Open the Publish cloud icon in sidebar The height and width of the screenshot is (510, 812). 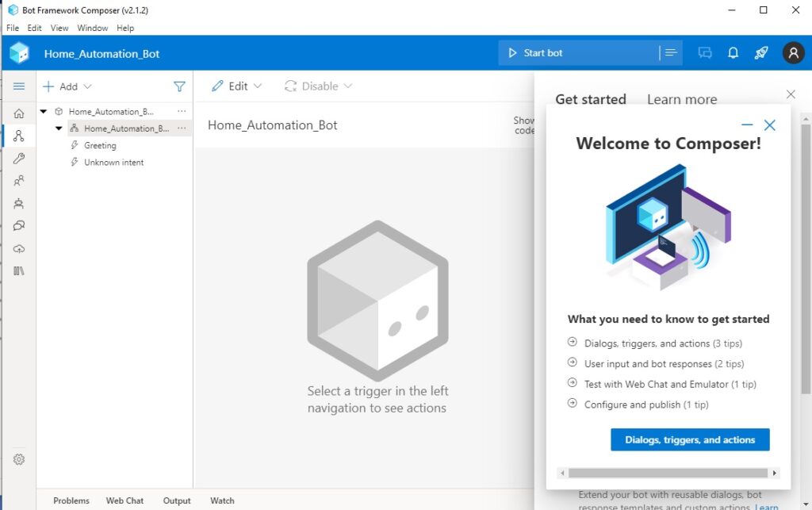coord(19,248)
